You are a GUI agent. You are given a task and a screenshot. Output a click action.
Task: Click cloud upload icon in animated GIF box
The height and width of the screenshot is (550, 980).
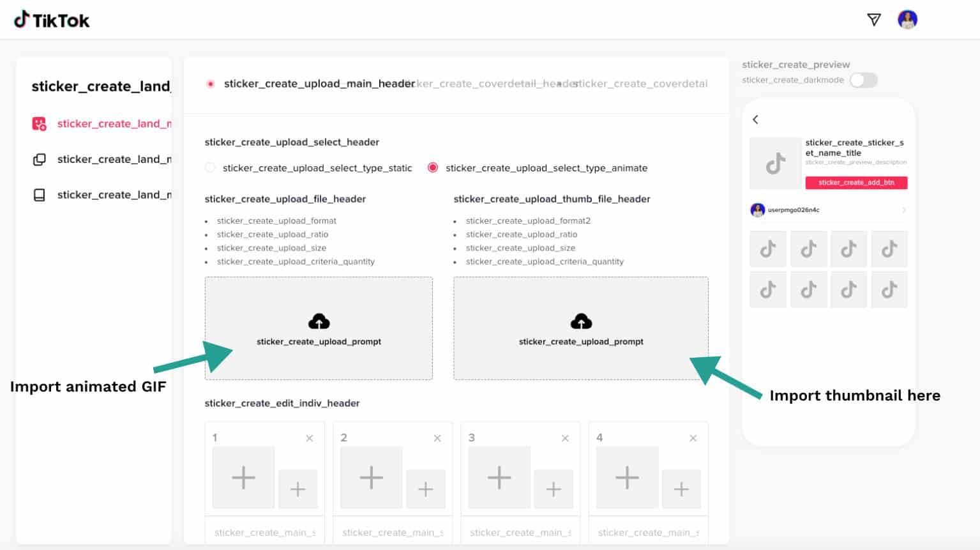pyautogui.click(x=319, y=321)
